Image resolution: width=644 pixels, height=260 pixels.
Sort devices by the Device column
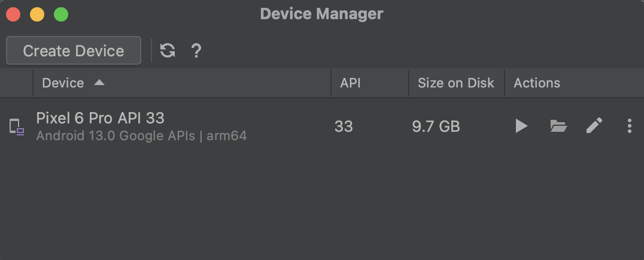pos(63,83)
